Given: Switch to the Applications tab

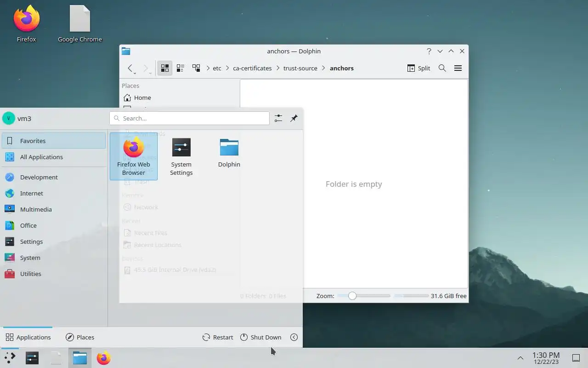Looking at the screenshot, I should point(28,337).
